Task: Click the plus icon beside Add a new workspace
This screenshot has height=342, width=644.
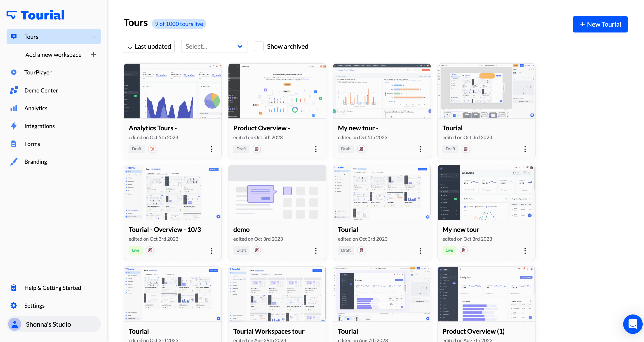Action: (94, 55)
